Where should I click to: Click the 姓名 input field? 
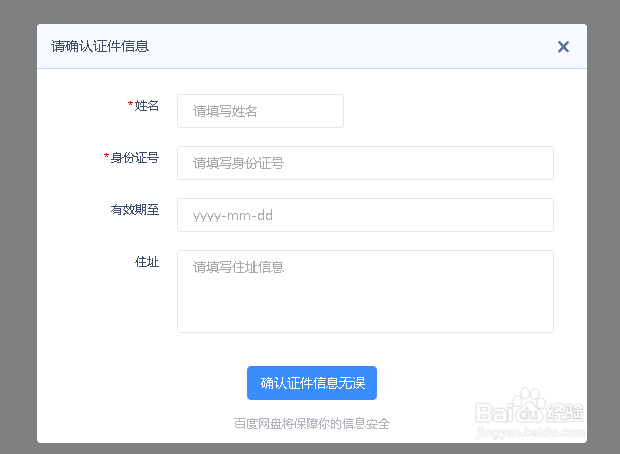coord(260,111)
